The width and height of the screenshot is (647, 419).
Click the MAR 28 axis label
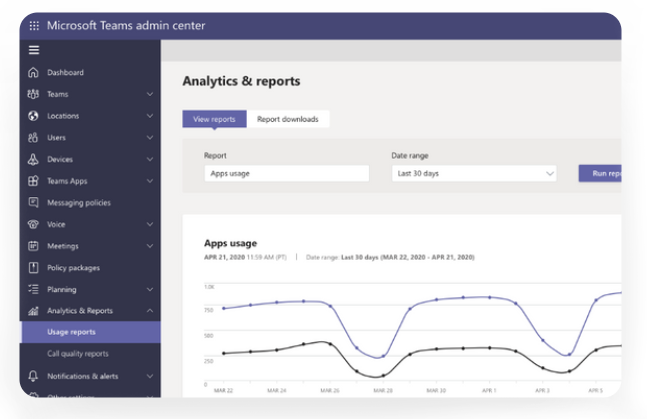click(x=383, y=390)
